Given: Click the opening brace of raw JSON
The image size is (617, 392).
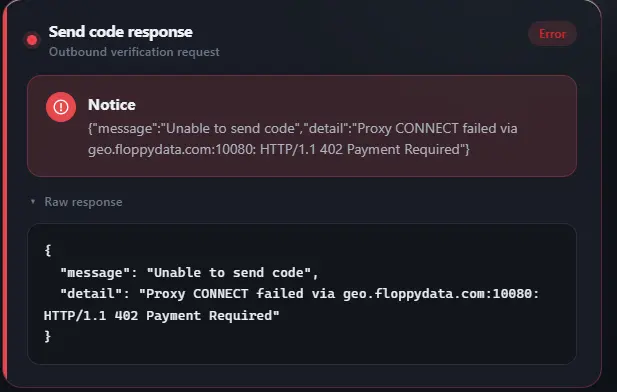Looking at the screenshot, I should click(48, 250).
